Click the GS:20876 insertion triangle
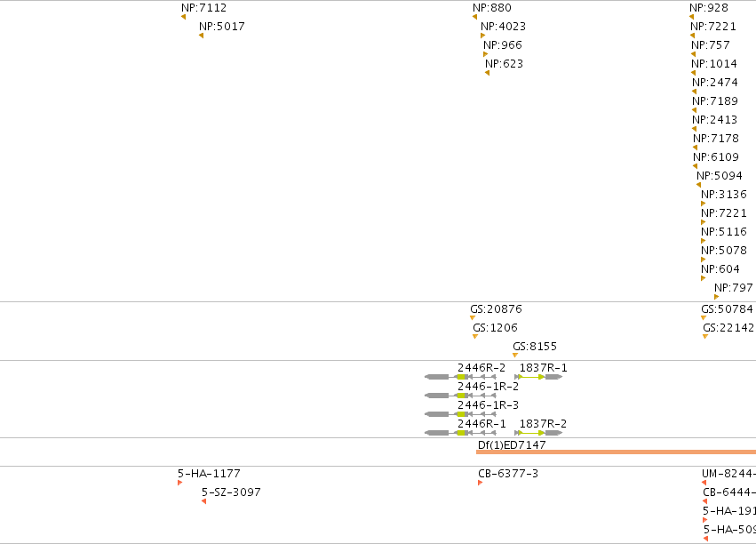 472,318
